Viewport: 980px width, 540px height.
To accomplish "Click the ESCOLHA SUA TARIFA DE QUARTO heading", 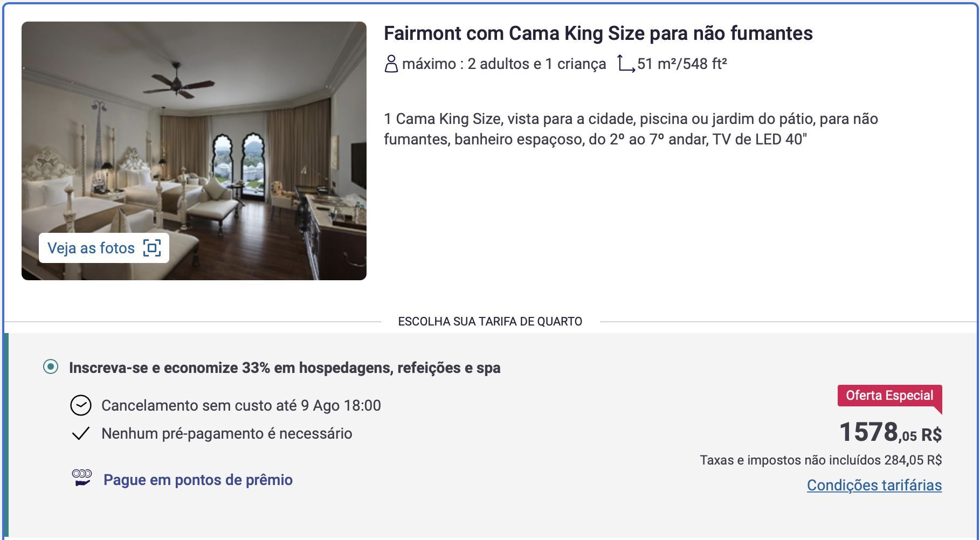I will (x=489, y=322).
